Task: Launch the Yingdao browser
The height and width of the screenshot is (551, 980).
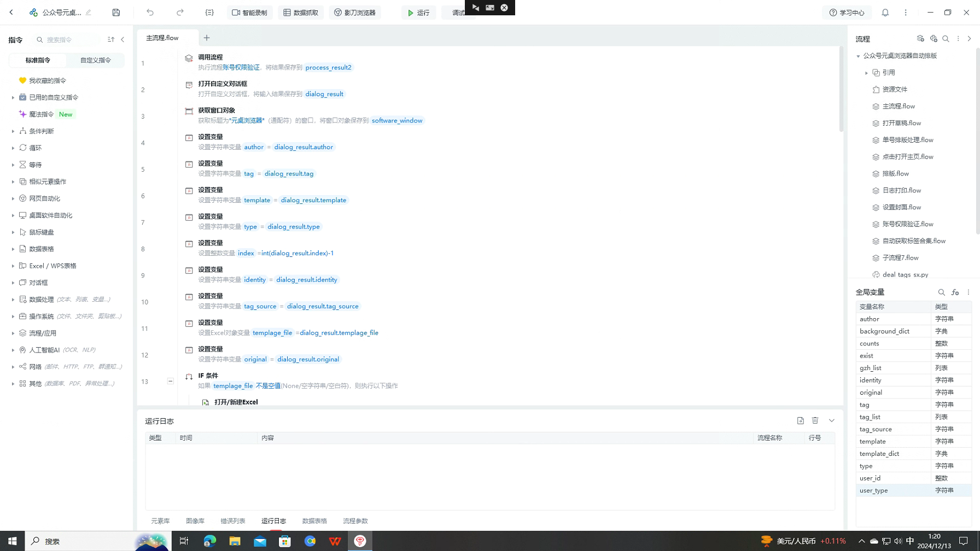Action: [x=355, y=13]
